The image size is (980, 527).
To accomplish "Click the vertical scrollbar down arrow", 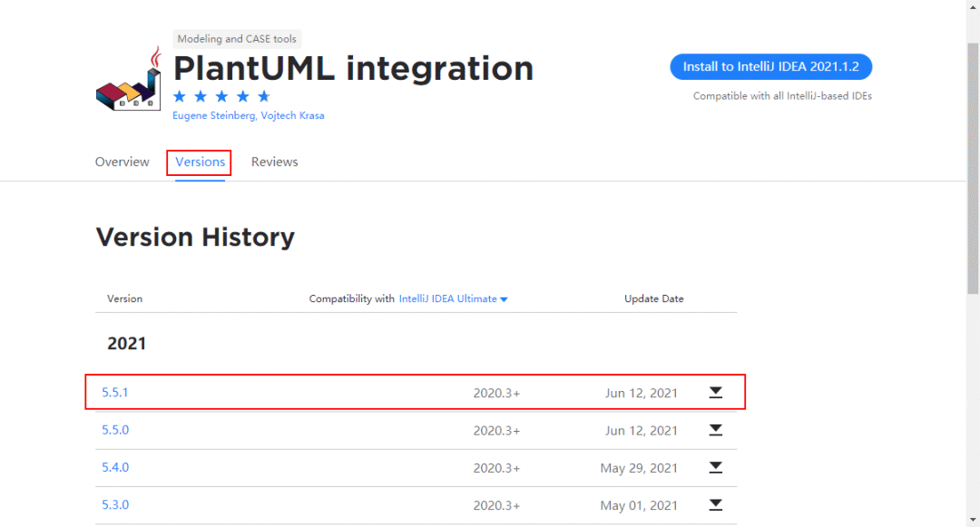I will [973, 520].
